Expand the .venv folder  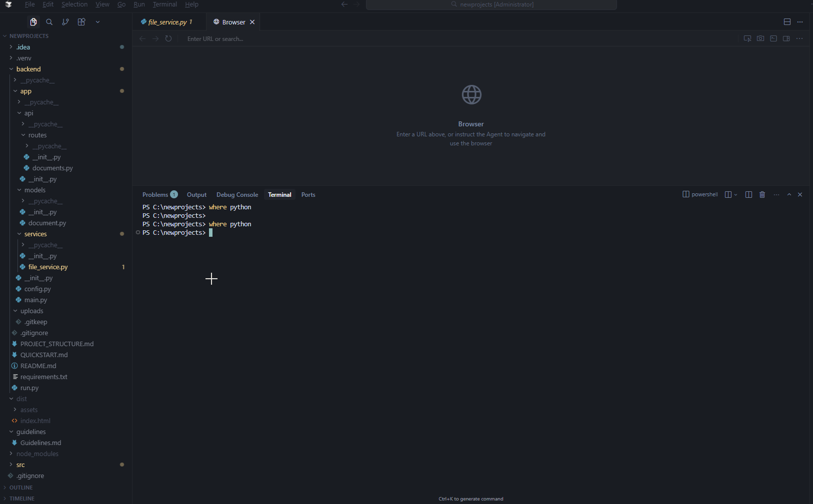pyautogui.click(x=66, y=58)
